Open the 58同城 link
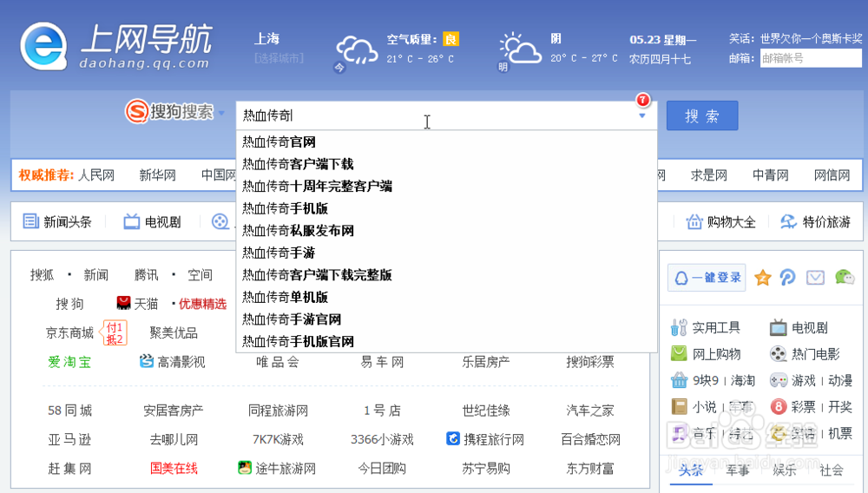868x493 pixels. 69,411
